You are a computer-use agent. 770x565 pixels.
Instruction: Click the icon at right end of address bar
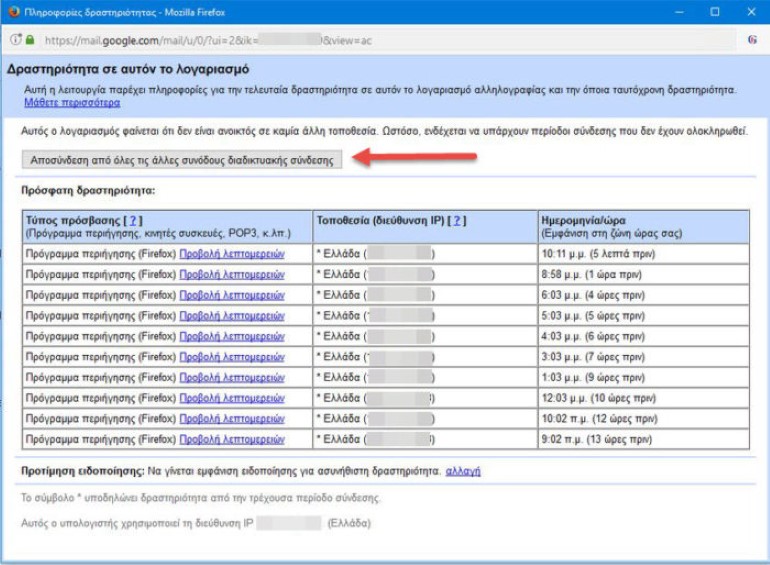(751, 40)
